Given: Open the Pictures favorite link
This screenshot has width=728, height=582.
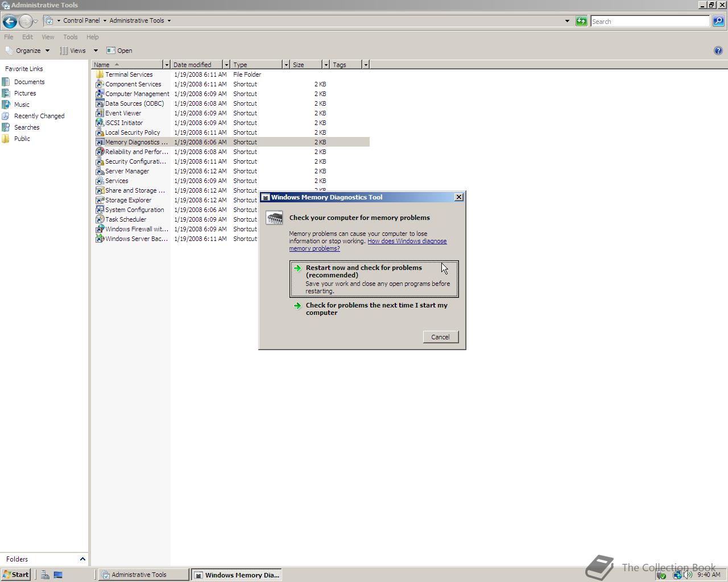Looking at the screenshot, I should (x=25, y=93).
